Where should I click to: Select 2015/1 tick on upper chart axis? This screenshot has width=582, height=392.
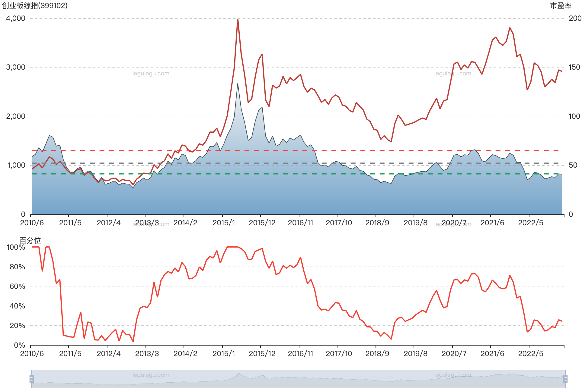click(x=223, y=223)
